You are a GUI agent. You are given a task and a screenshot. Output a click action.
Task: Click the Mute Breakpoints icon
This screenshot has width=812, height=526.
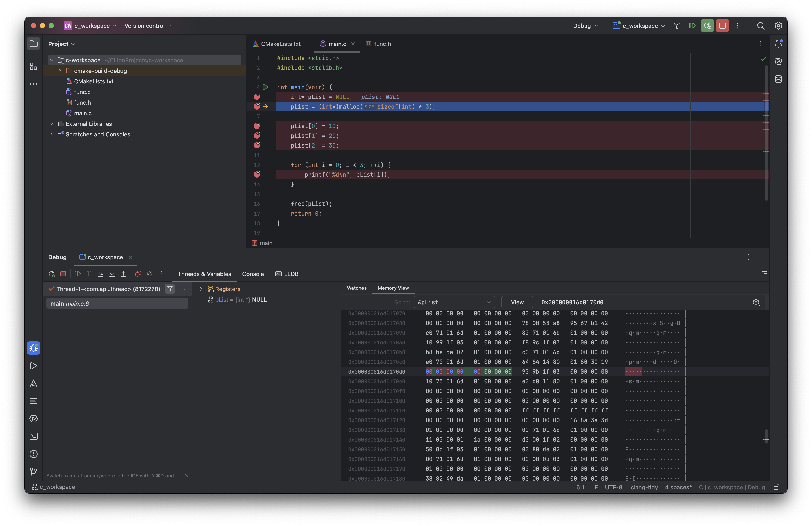(x=150, y=274)
